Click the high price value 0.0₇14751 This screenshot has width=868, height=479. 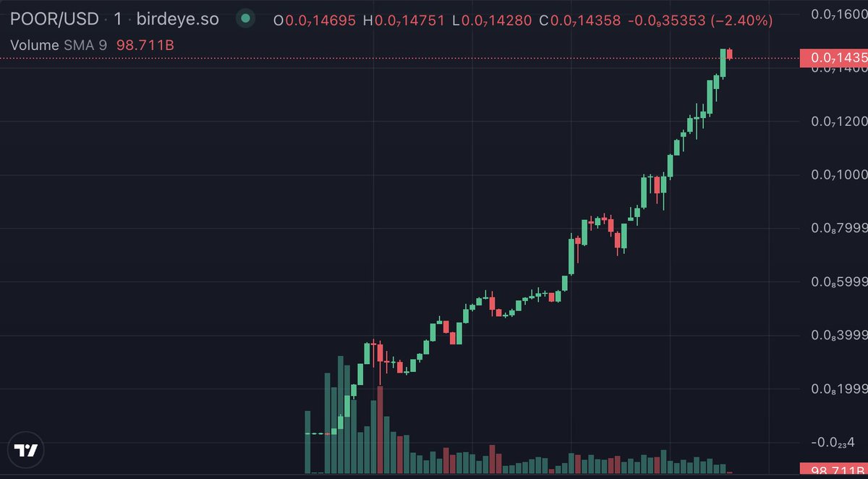click(409, 21)
